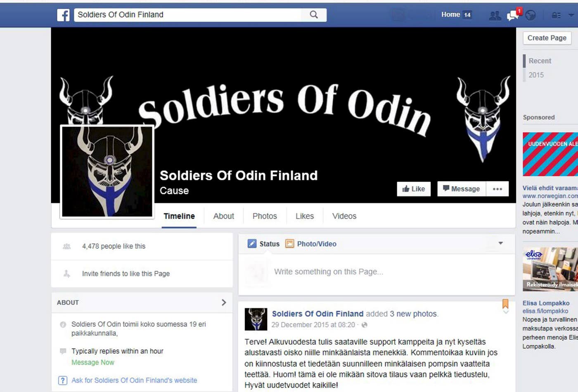Open the privacy shortcuts lock icon
The height and width of the screenshot is (392, 578).
556,15
